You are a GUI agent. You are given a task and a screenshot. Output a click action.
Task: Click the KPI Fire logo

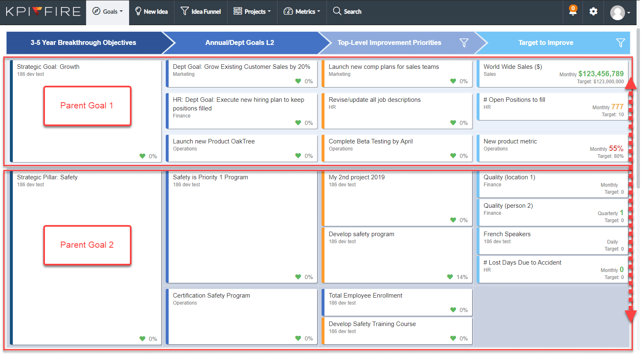coord(43,12)
